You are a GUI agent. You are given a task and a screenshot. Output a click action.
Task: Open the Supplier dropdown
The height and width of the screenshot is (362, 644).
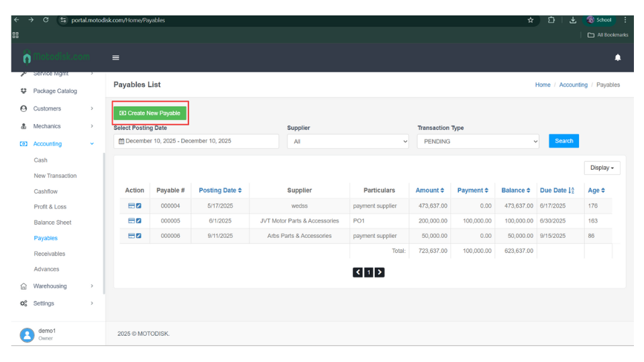pos(347,141)
